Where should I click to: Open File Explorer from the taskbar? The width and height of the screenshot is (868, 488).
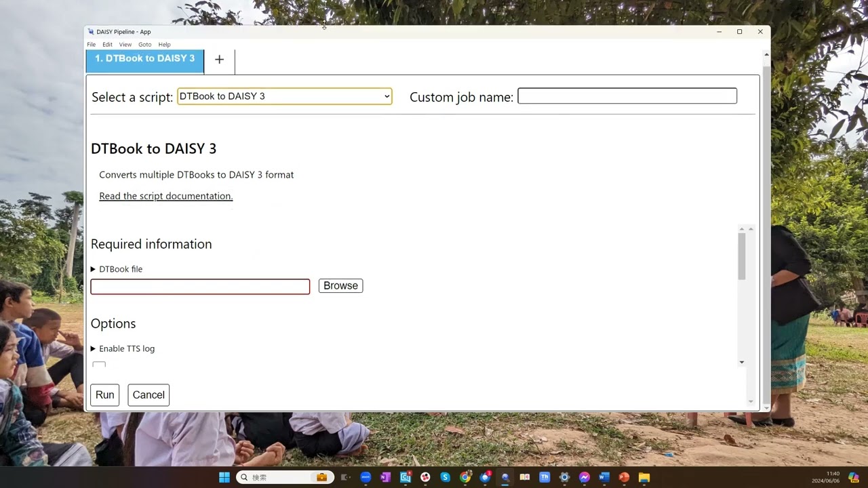[x=644, y=477]
